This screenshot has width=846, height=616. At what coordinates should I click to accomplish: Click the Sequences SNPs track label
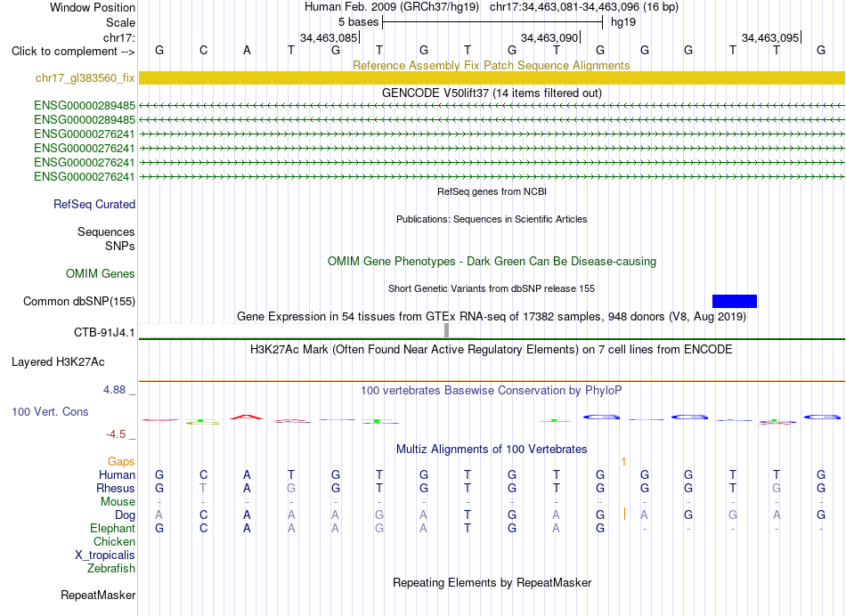(106, 239)
